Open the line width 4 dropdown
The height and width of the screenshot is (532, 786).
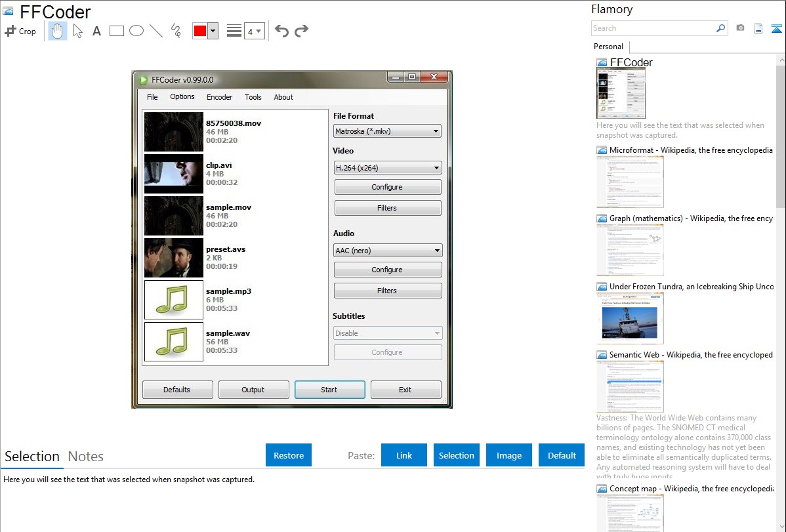pos(255,31)
